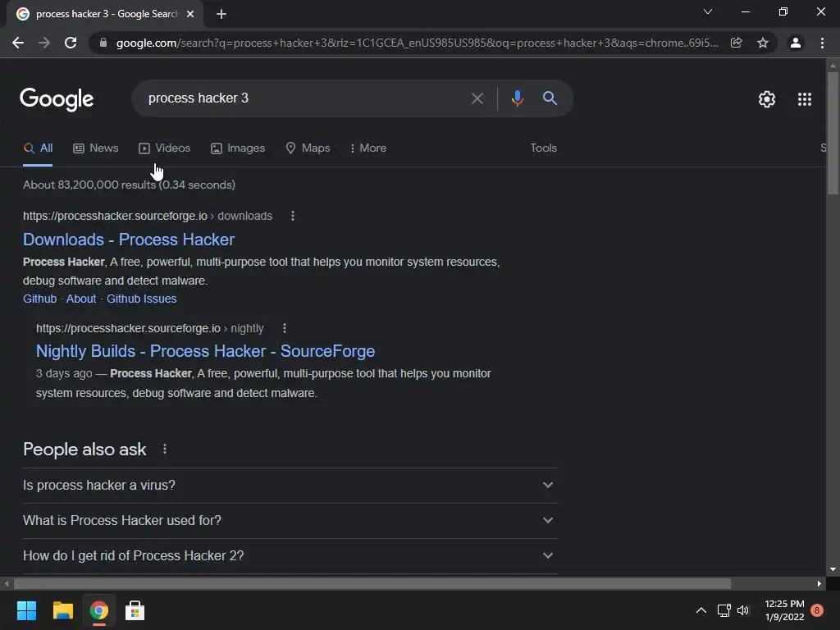Open Chrome three-dot menu

pyautogui.click(x=822, y=43)
